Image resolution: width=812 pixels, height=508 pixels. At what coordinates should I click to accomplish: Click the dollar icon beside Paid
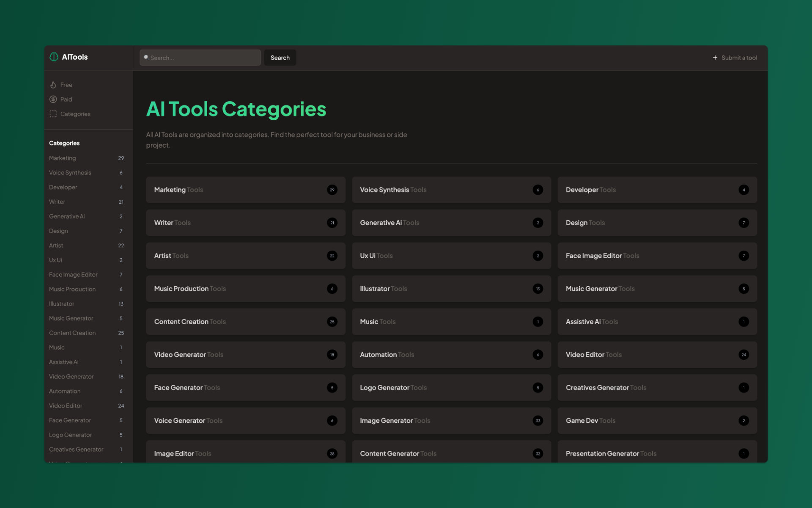pyautogui.click(x=53, y=99)
